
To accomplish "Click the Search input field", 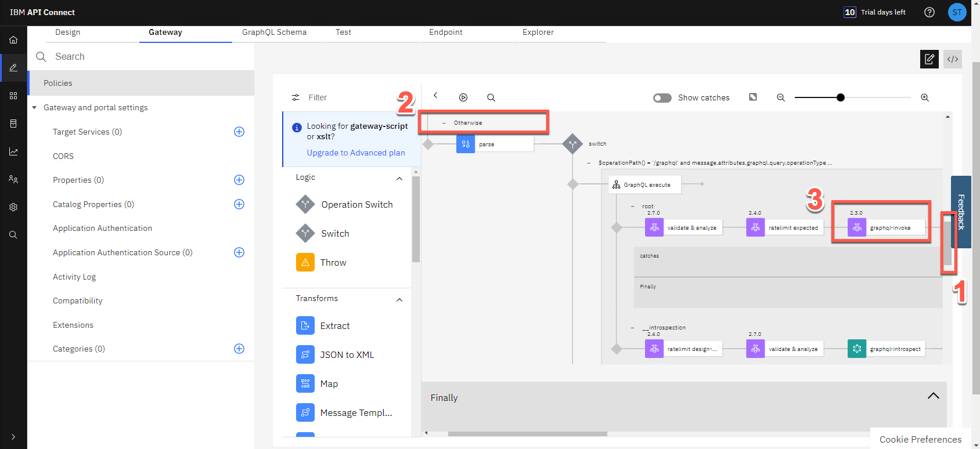I will coord(145,56).
